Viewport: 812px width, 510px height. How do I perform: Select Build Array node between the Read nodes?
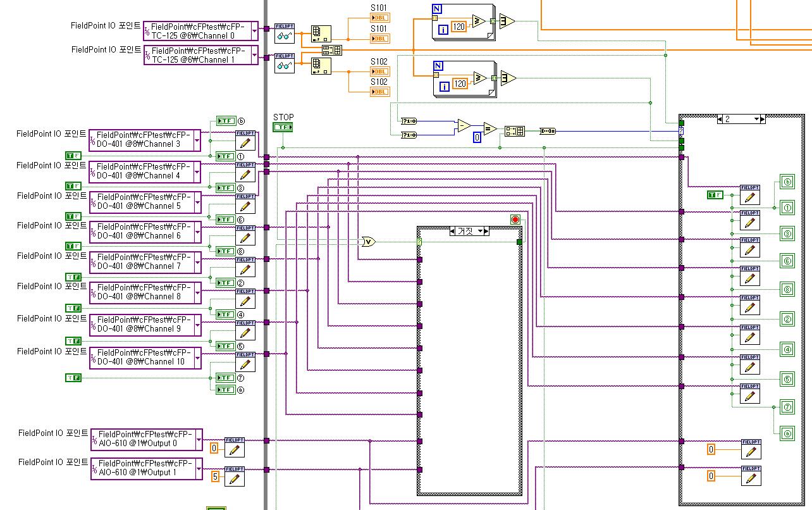[x=332, y=50]
